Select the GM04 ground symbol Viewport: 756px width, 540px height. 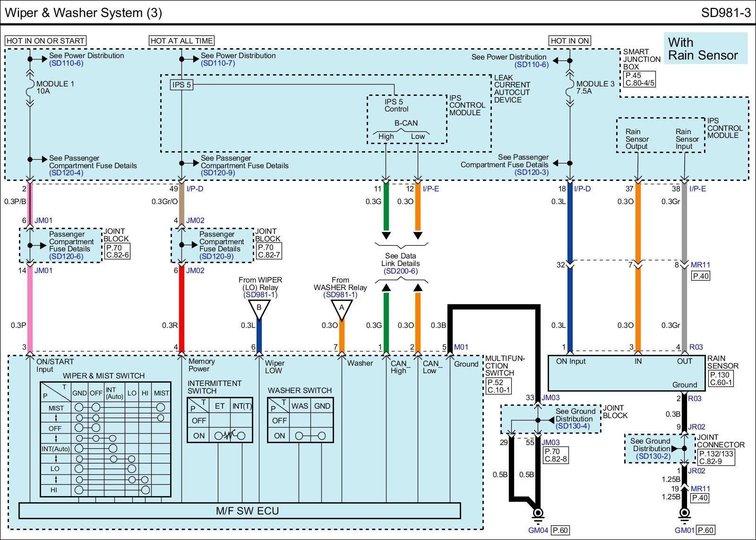[538, 514]
